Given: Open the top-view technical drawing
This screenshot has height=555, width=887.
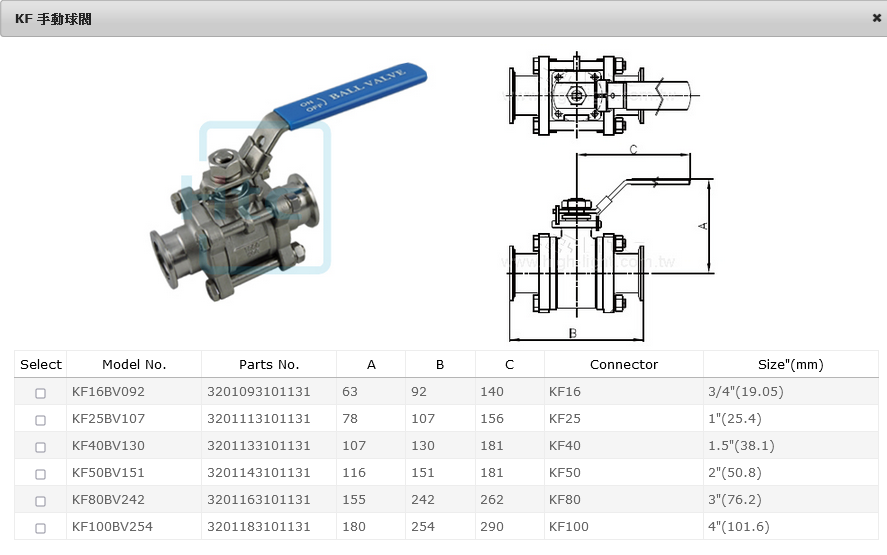Looking at the screenshot, I should point(597,97).
